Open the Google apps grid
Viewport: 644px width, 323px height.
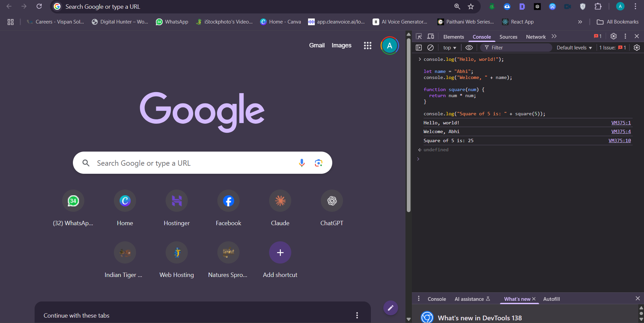(x=368, y=45)
